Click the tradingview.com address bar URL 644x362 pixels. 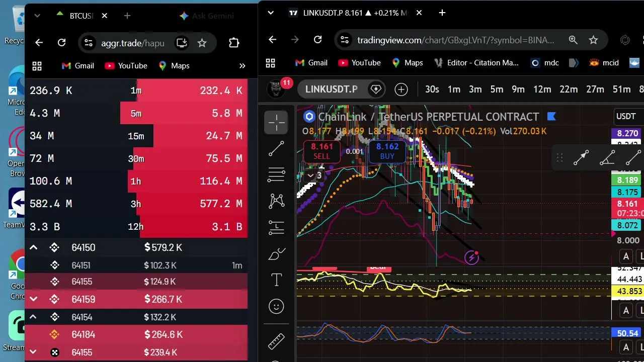[x=456, y=40]
